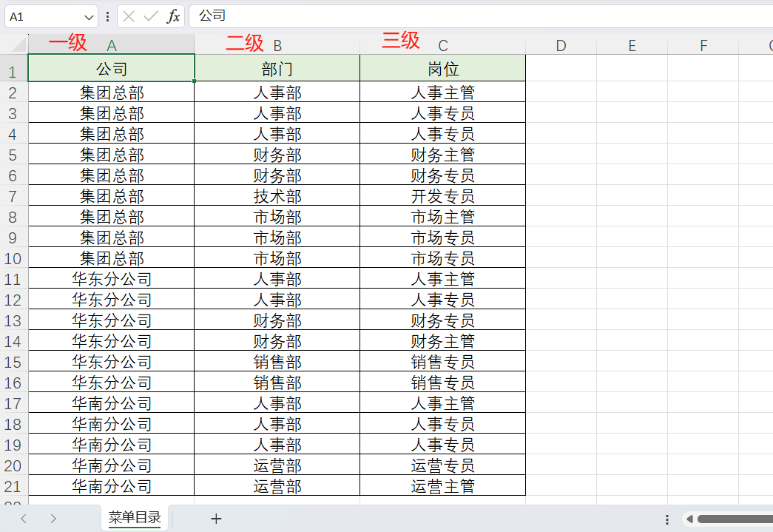Add a new sheet with plus icon
773x532 pixels.
tap(216, 519)
